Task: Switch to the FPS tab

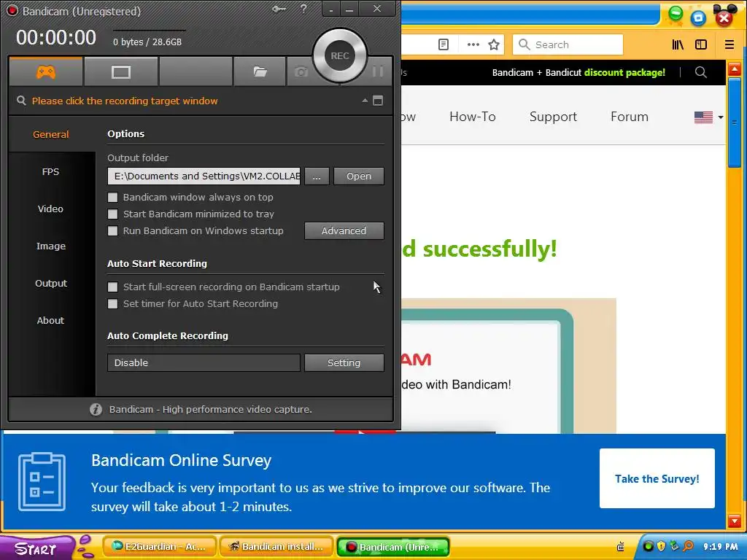Action: [50, 171]
